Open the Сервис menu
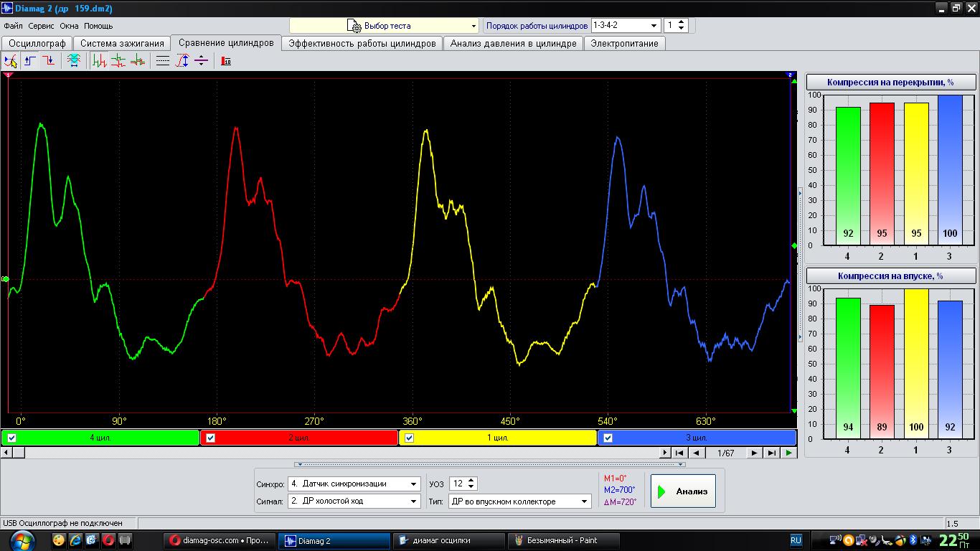The height and width of the screenshot is (551, 980). pyautogui.click(x=41, y=26)
